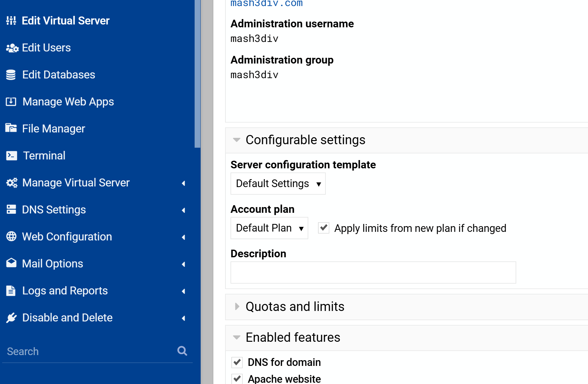Click the sidebar vertical scrollbar thumb
The image size is (588, 384).
[197, 74]
